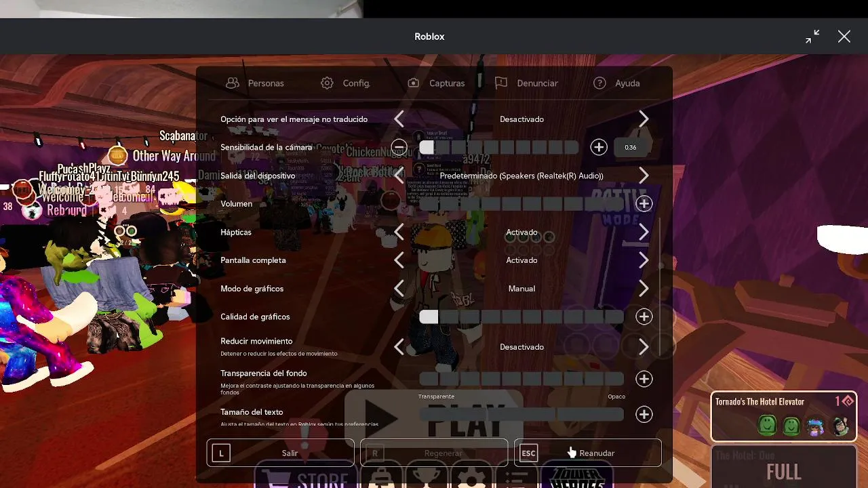Open the Personas tab
Viewport: 868px width, 488px height.
[x=254, y=83]
